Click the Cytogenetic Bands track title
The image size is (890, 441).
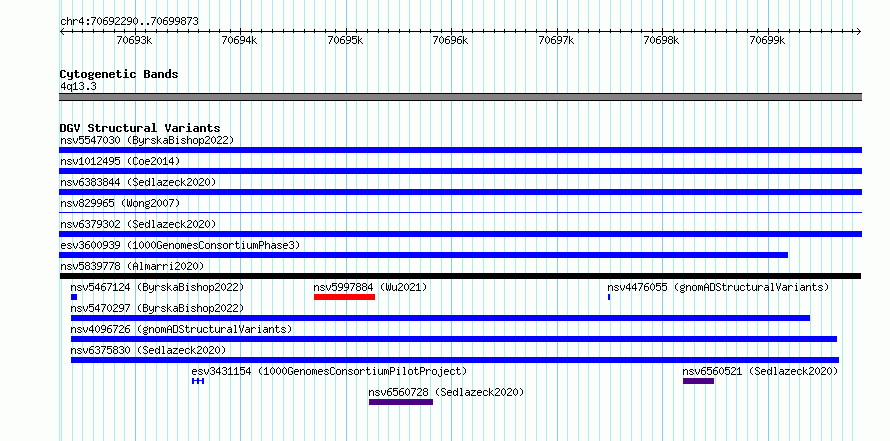point(119,74)
